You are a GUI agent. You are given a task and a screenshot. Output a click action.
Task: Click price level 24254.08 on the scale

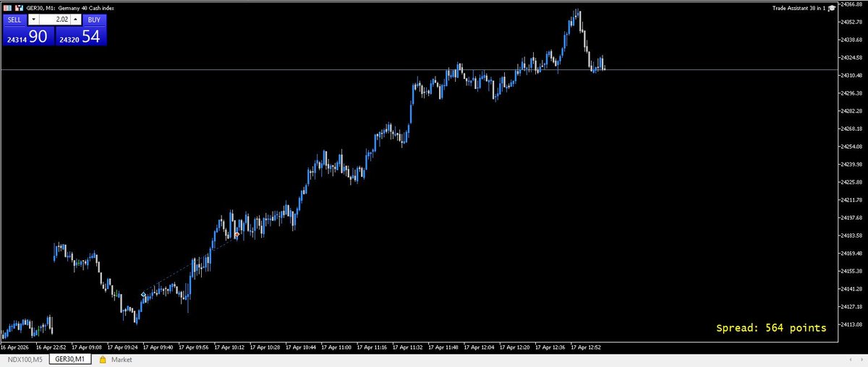[x=852, y=147]
